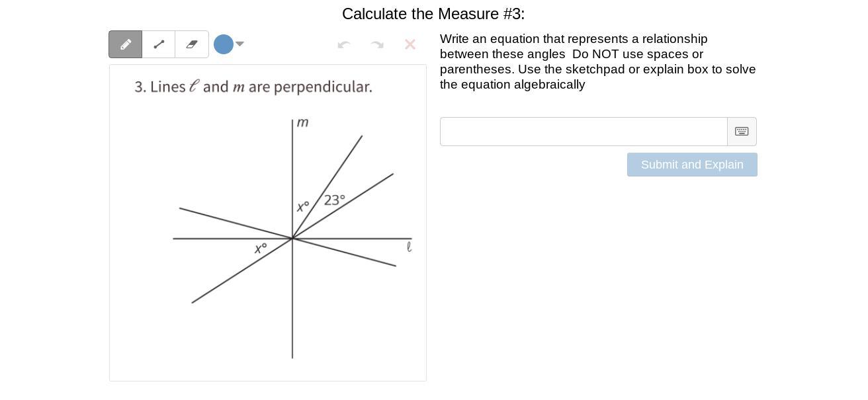Click the upper x° label near line m
Viewport: 868px width, 400px height.
(x=303, y=206)
